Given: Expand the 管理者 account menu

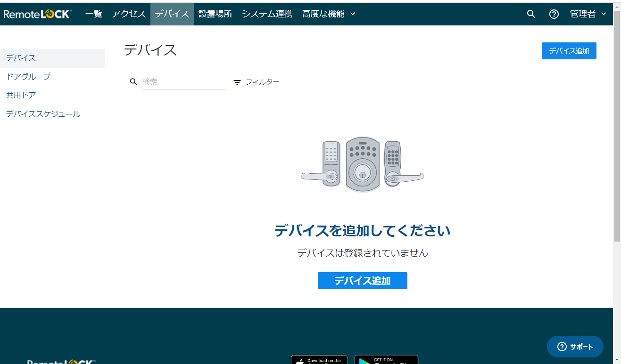Looking at the screenshot, I should (588, 14).
